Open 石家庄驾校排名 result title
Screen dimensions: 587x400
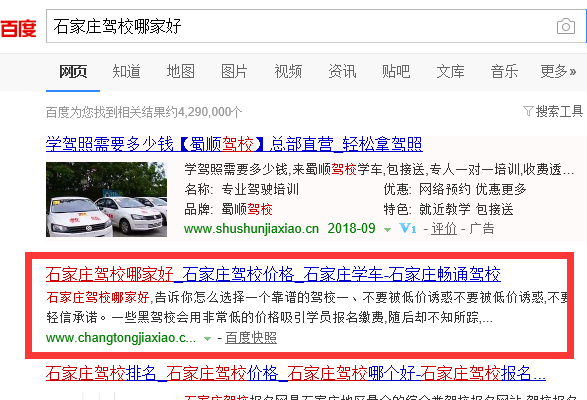click(296, 373)
